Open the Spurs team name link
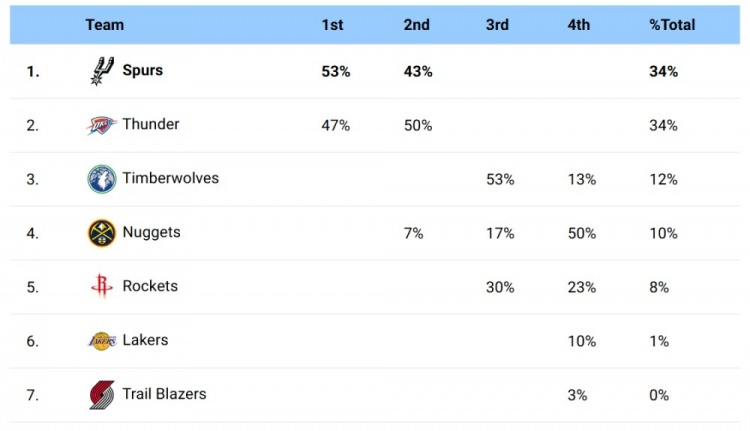Viewport: 750px width, 431px height. (x=143, y=70)
